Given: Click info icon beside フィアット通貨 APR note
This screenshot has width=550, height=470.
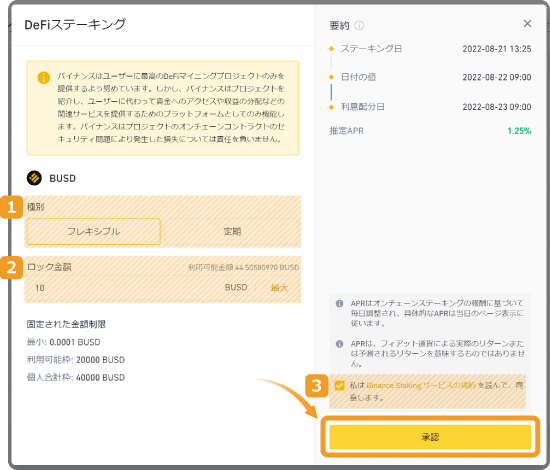Looking at the screenshot, I should pyautogui.click(x=339, y=344).
